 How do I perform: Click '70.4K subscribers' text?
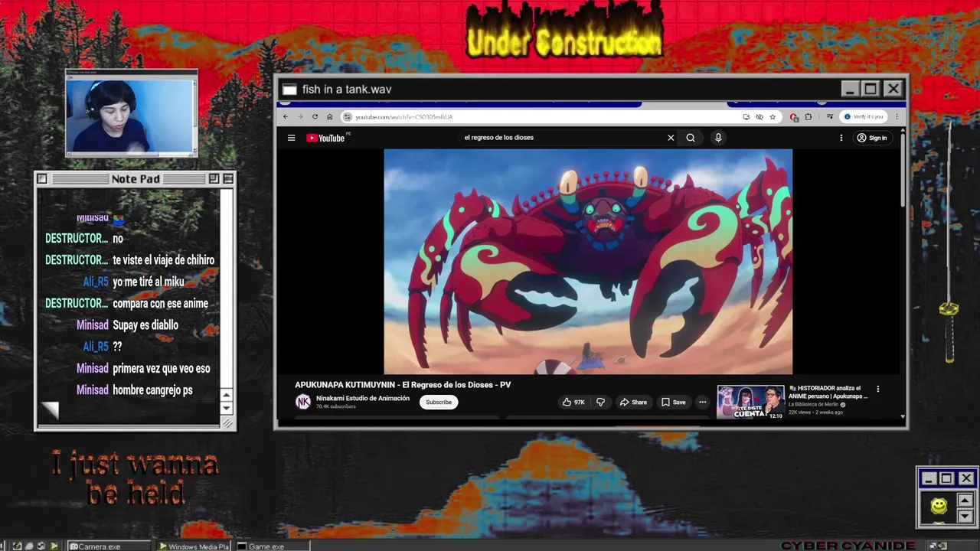point(336,406)
